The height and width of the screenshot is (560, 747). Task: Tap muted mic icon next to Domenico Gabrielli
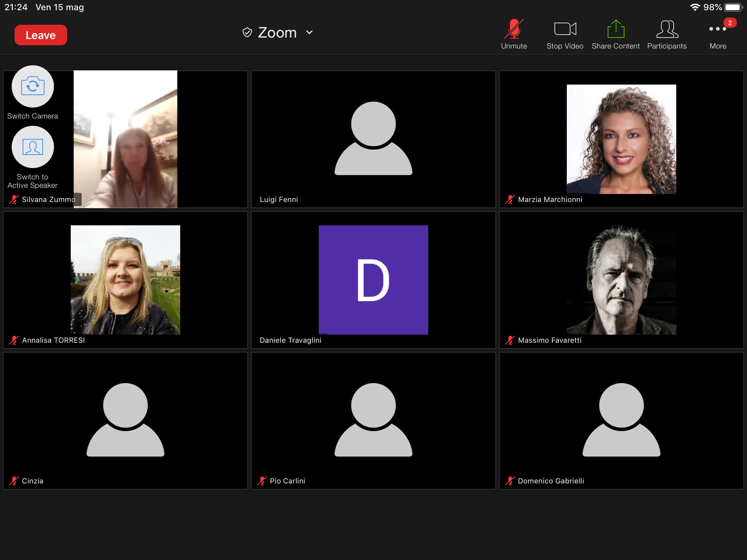pos(510,481)
